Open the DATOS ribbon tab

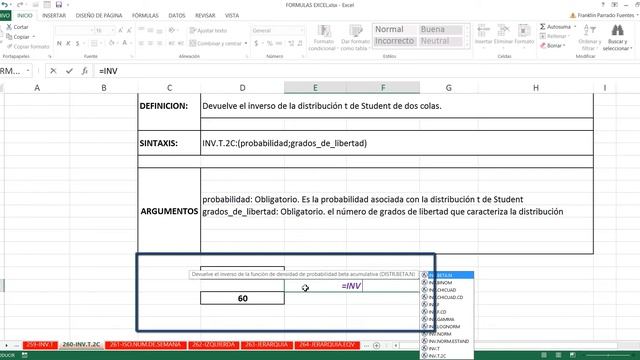[x=177, y=16]
